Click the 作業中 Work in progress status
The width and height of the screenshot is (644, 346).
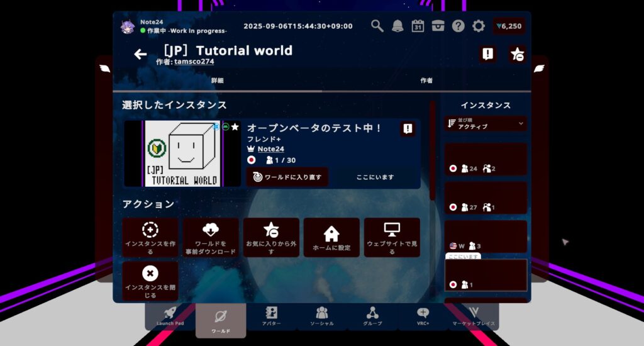click(184, 31)
